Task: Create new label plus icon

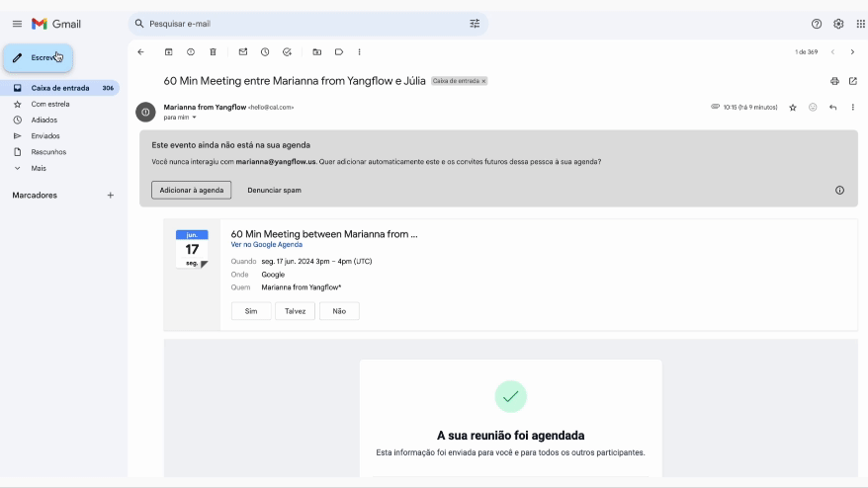Action: 110,196
